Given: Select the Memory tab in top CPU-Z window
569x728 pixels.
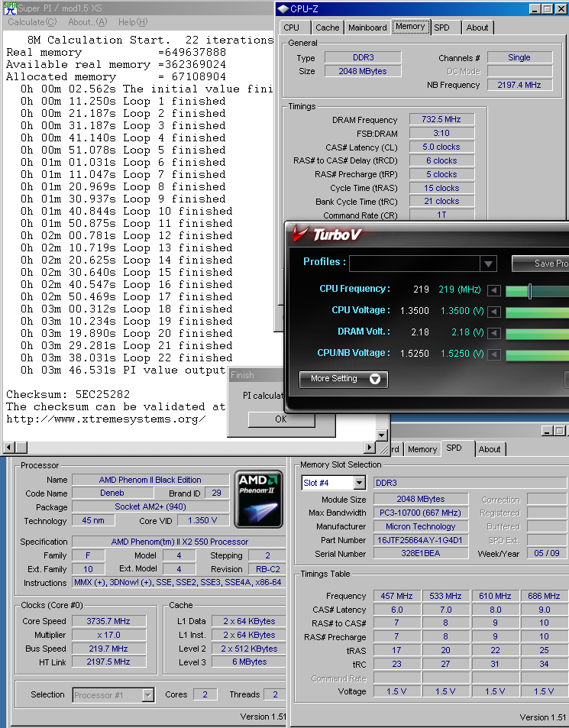Looking at the screenshot, I should click(410, 27).
